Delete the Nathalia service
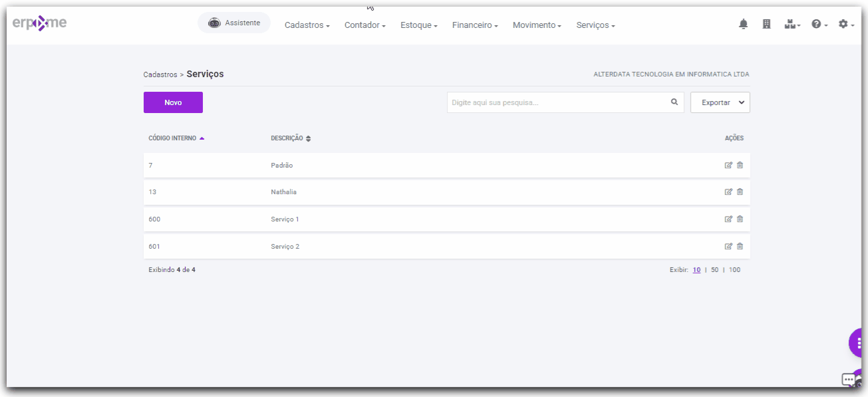Viewport: 868px width, 397px height. click(x=740, y=192)
